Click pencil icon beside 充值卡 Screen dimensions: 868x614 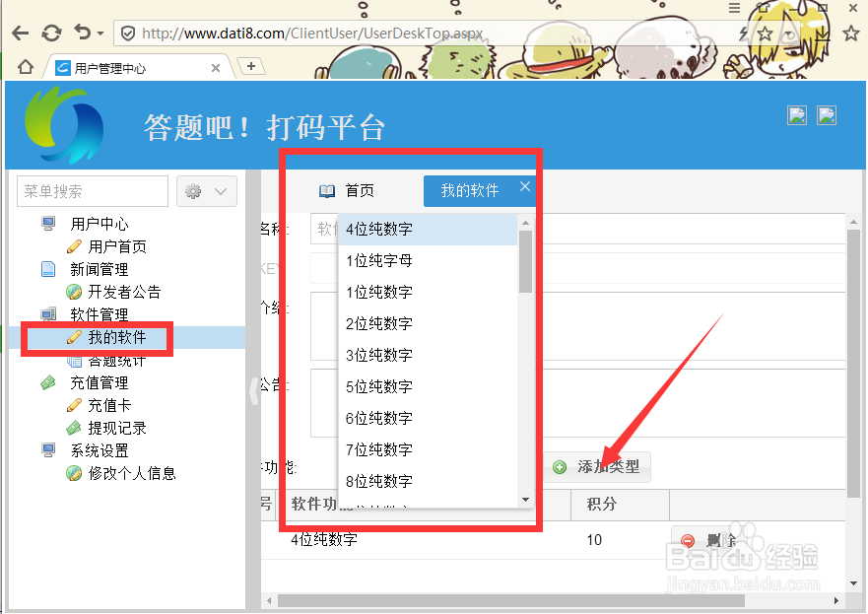click(x=74, y=405)
